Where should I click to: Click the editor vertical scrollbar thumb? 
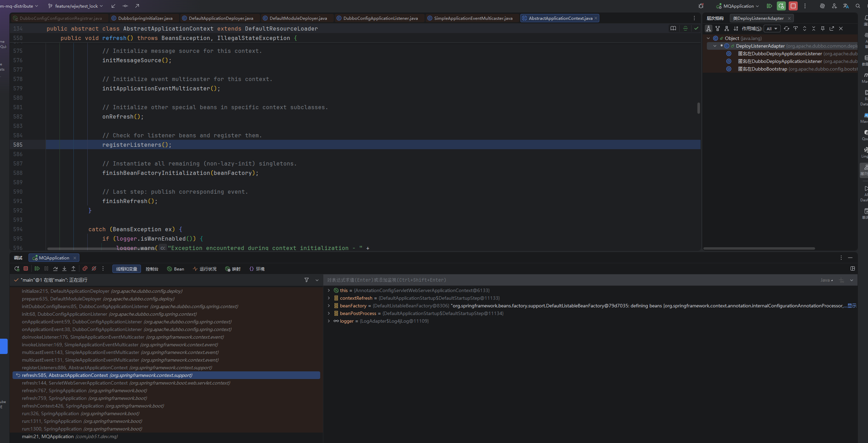(x=698, y=108)
